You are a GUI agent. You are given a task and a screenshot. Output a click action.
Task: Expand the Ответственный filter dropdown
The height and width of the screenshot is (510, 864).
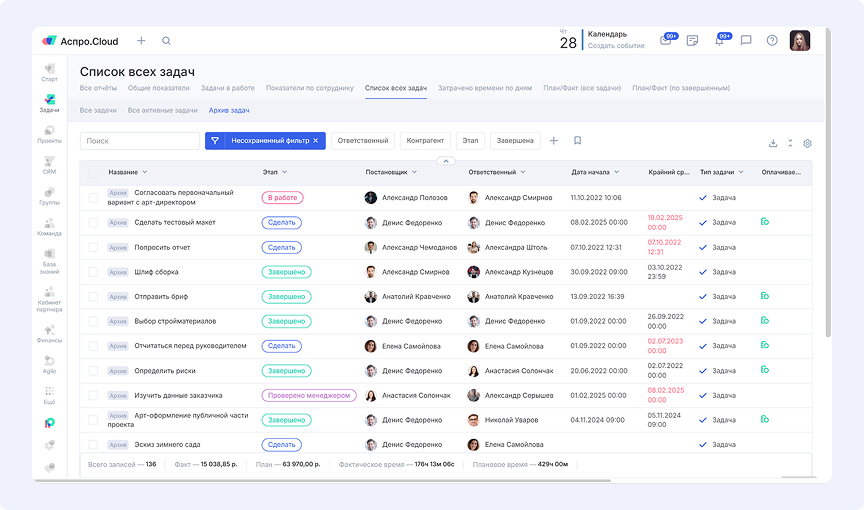362,141
